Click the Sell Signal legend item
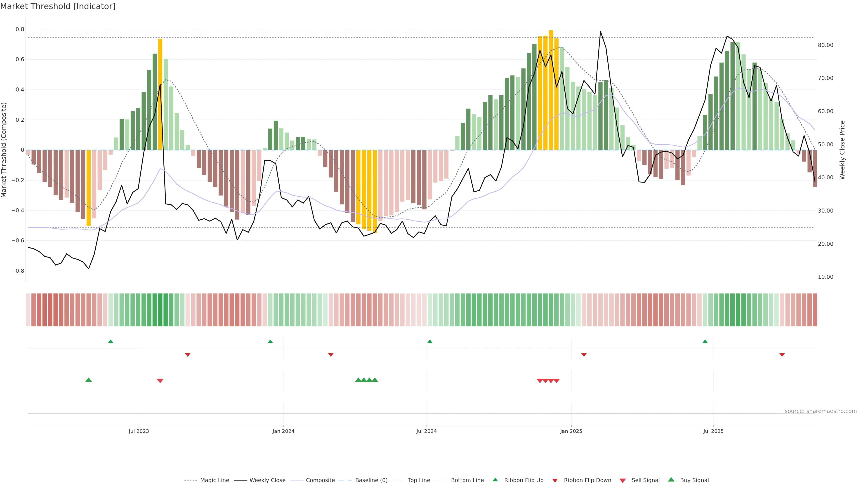The image size is (868, 488). tap(645, 480)
